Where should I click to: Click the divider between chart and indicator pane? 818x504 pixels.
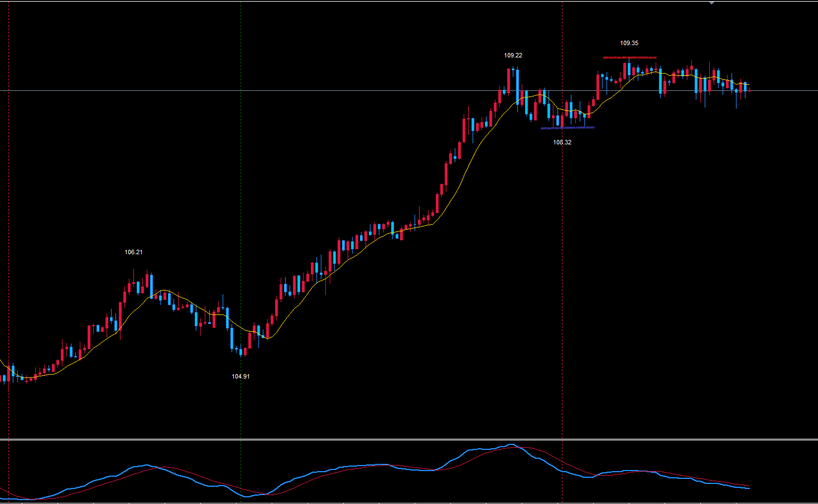pos(409,440)
